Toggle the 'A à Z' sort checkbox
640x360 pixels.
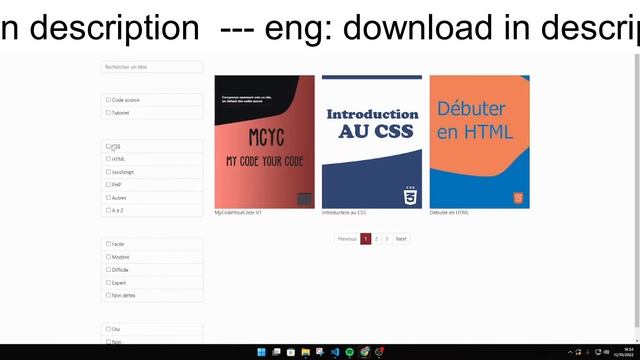click(108, 210)
